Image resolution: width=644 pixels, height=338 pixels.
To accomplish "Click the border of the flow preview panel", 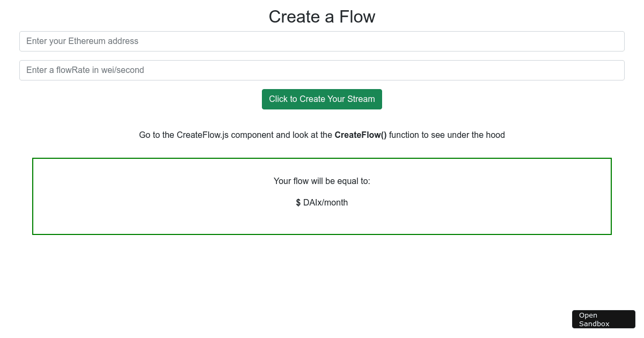I will pos(322,158).
